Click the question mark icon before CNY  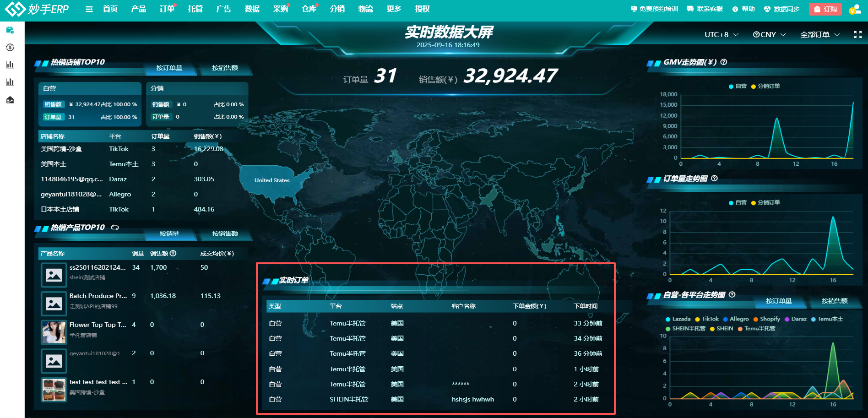756,34
